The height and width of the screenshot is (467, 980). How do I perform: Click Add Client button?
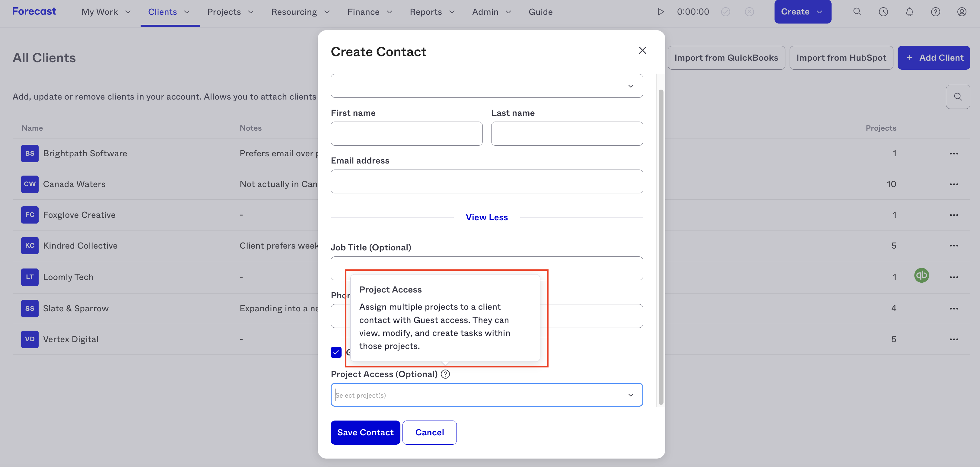[x=934, y=58]
